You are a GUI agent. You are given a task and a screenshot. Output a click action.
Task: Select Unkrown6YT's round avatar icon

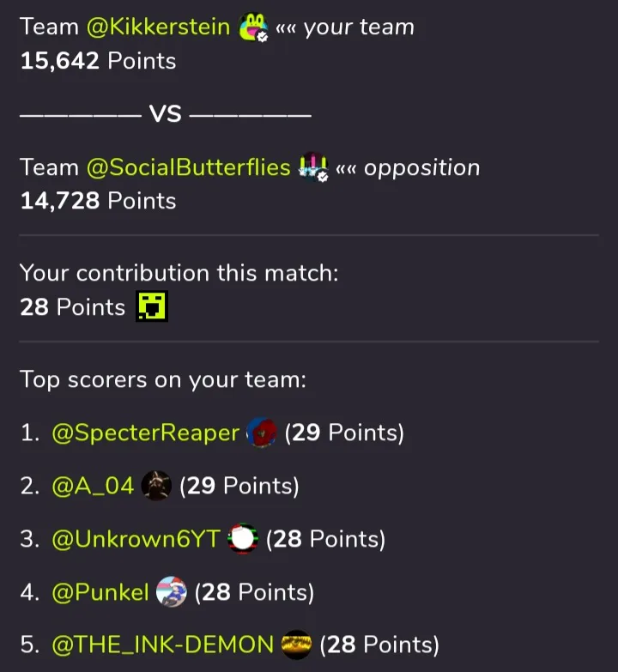tap(243, 539)
